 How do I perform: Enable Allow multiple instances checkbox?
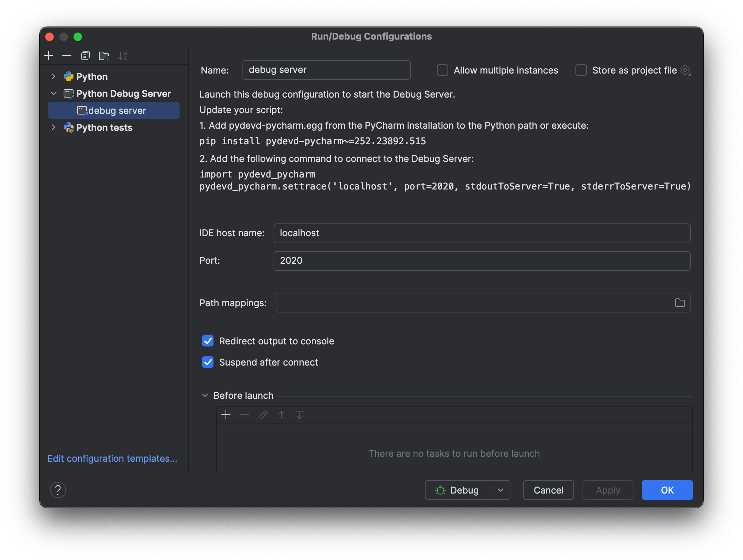tap(443, 70)
